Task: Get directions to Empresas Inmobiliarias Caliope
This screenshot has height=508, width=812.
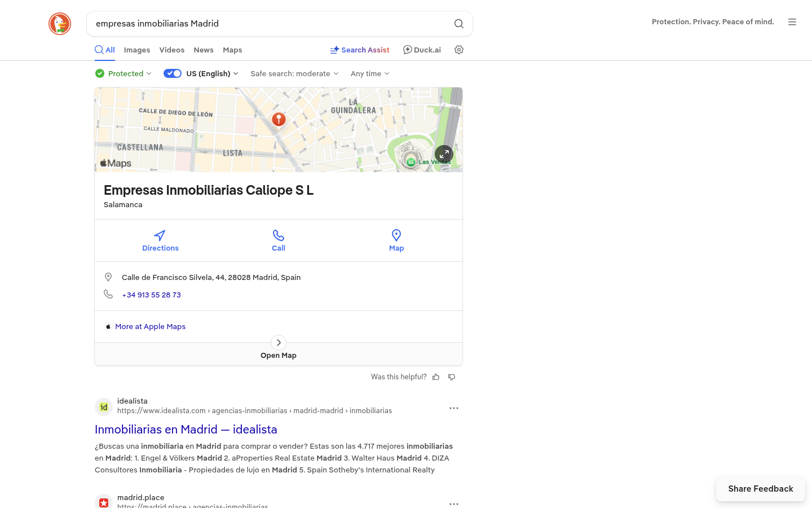Action: pos(160,240)
